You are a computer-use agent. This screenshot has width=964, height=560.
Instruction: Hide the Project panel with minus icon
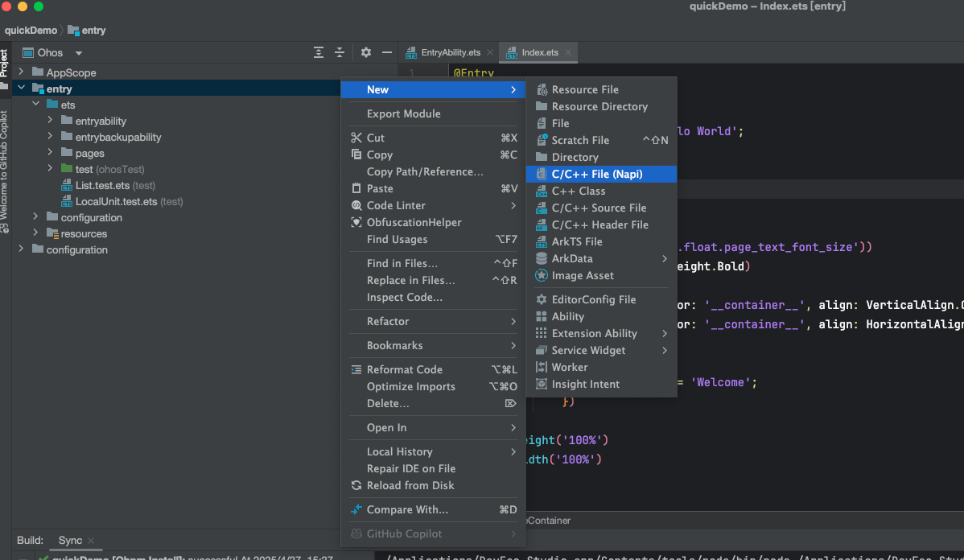click(387, 53)
